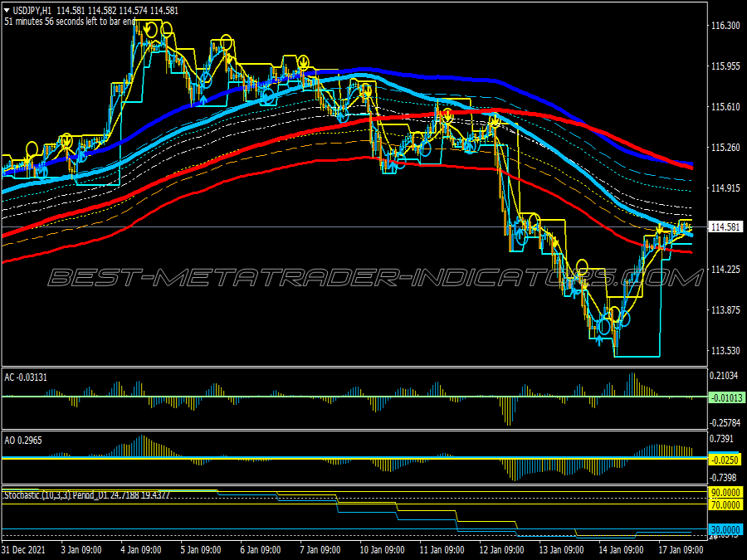The height and width of the screenshot is (560, 747).
Task: Click price scale value 115.955
Action: click(x=725, y=66)
